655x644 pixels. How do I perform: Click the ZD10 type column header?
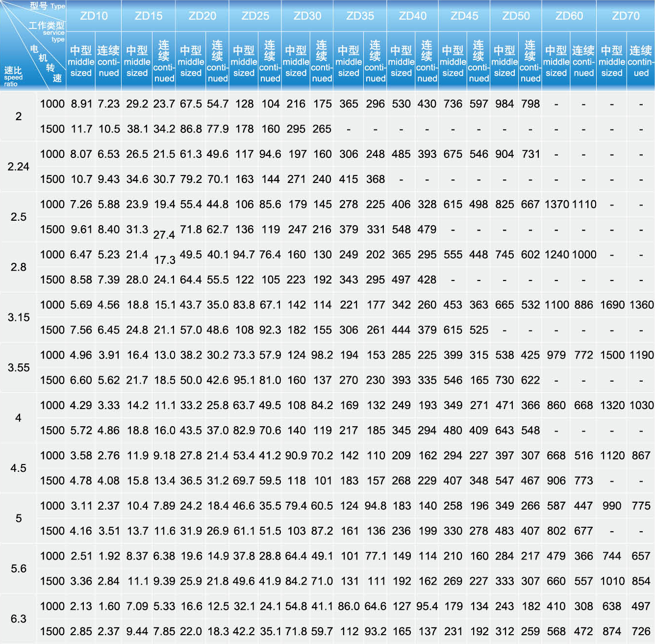click(94, 16)
